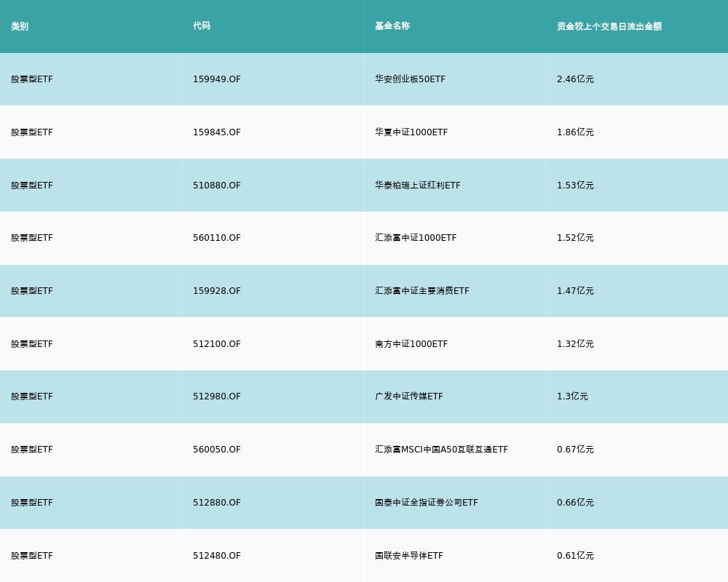Click the 2.46亿元 outflow value
Image resolution: width=728 pixels, height=582 pixels.
point(575,79)
